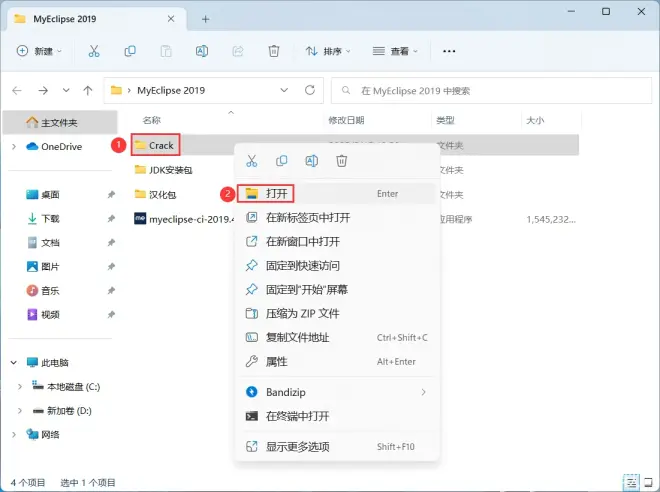
Task: Expand 新加卷 (D:) node
Action: pos(19,411)
